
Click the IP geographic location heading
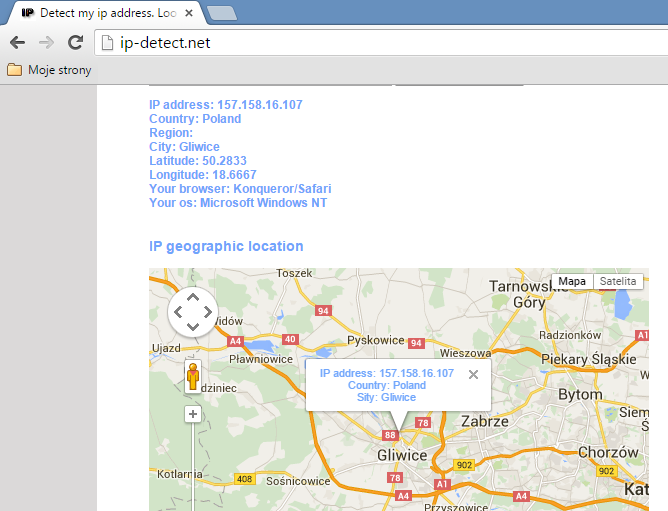click(226, 246)
